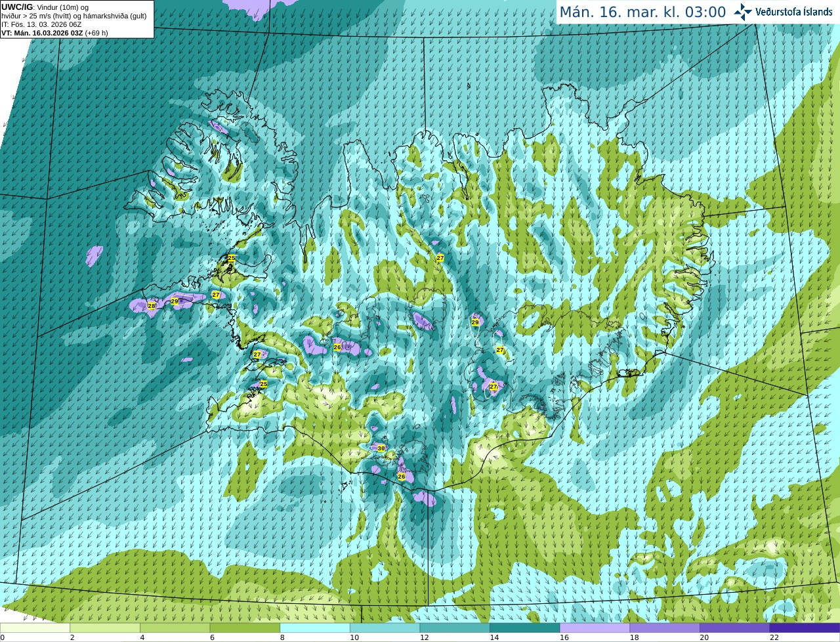This screenshot has height=642, width=840.
Task: Click the scale tick label '16'
Action: click(x=564, y=637)
